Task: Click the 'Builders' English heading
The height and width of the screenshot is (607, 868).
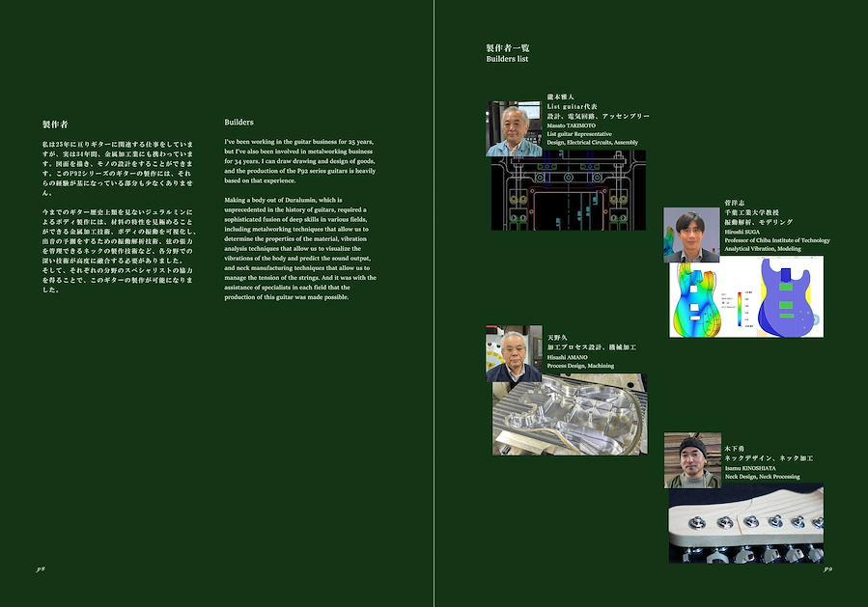Action: point(238,123)
